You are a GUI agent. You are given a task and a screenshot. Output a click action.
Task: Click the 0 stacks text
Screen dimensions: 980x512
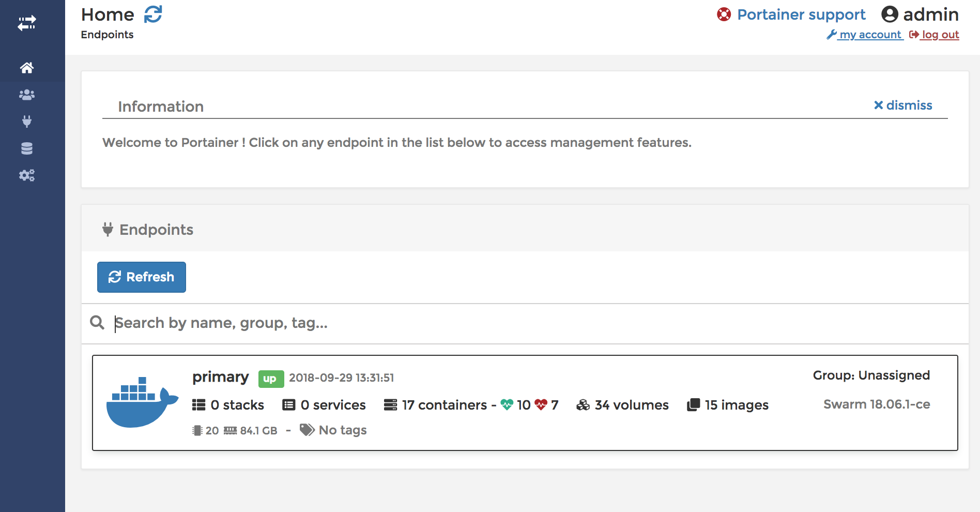tap(237, 405)
